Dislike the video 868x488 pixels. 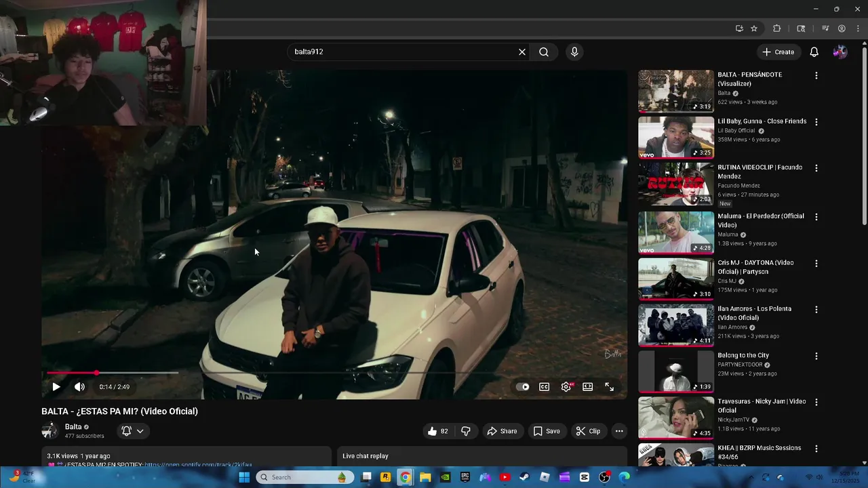466,431
